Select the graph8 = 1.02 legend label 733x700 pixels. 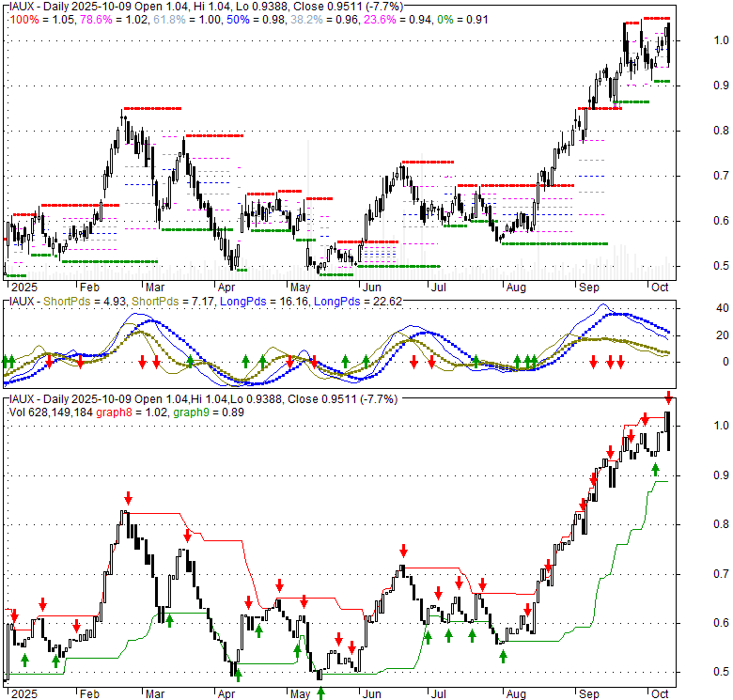tap(132, 412)
